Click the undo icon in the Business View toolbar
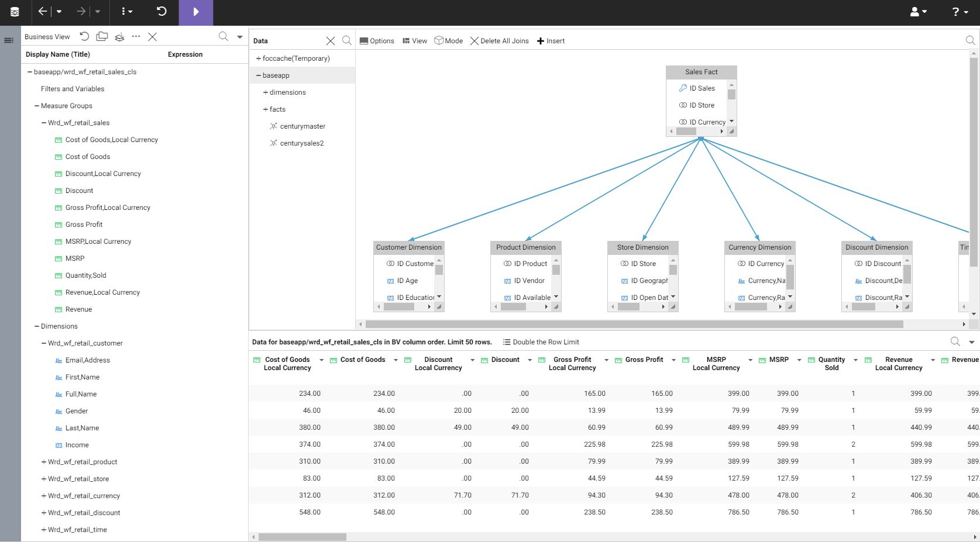 [x=84, y=36]
